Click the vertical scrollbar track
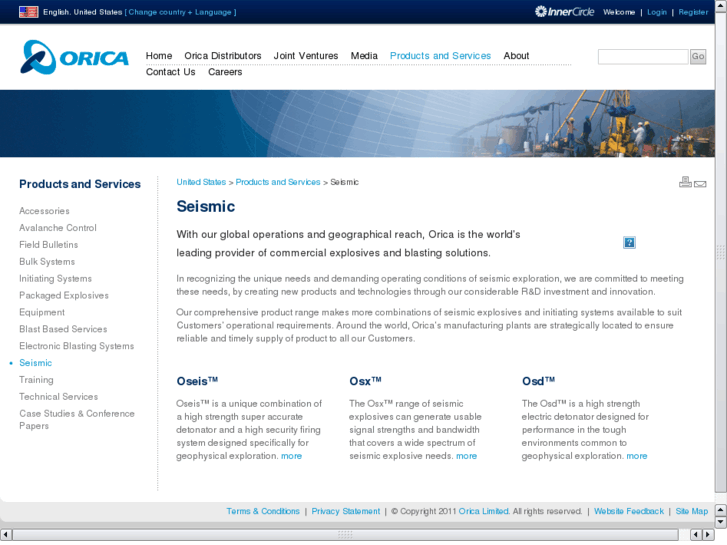Image resolution: width=727 pixels, height=545 pixels. (x=721, y=253)
